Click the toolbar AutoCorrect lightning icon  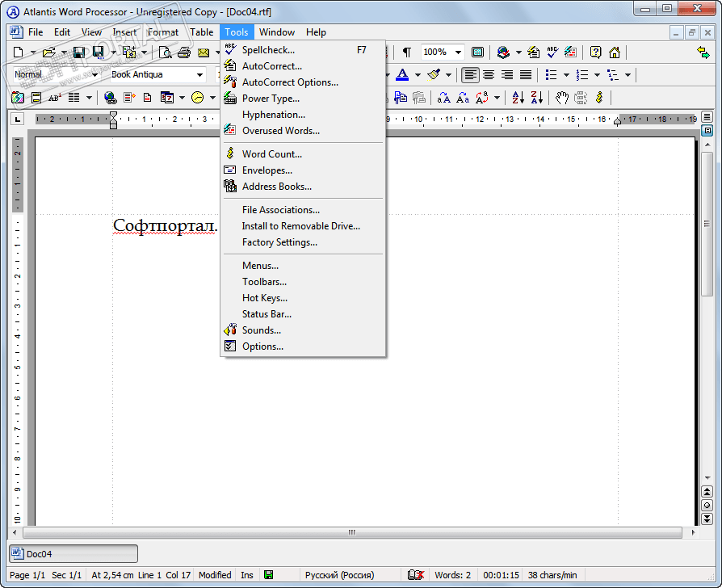tap(534, 52)
